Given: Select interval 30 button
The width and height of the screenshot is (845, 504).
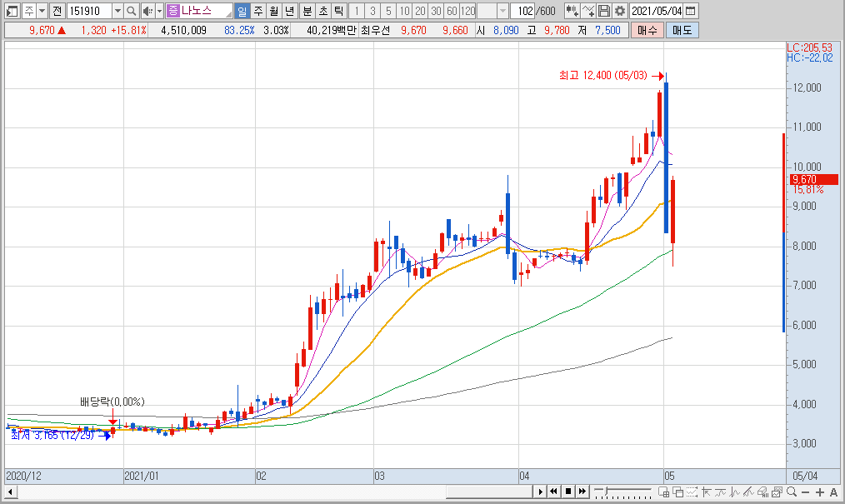Looking at the screenshot, I should [436, 11].
